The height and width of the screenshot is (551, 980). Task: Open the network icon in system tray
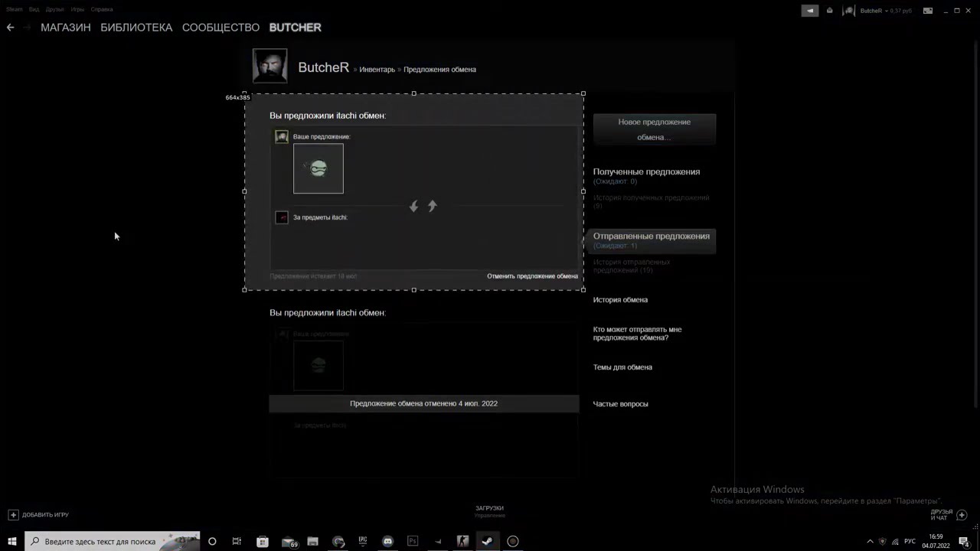pos(895,541)
